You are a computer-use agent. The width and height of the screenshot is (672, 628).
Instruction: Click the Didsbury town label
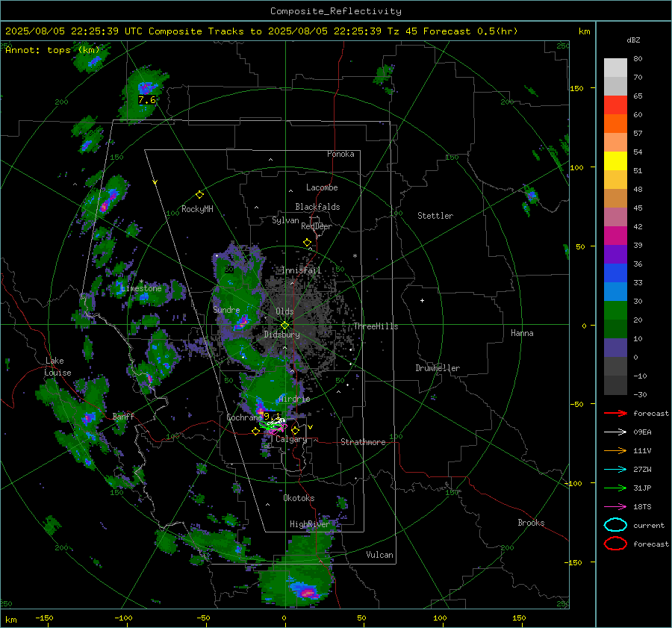[x=281, y=335]
